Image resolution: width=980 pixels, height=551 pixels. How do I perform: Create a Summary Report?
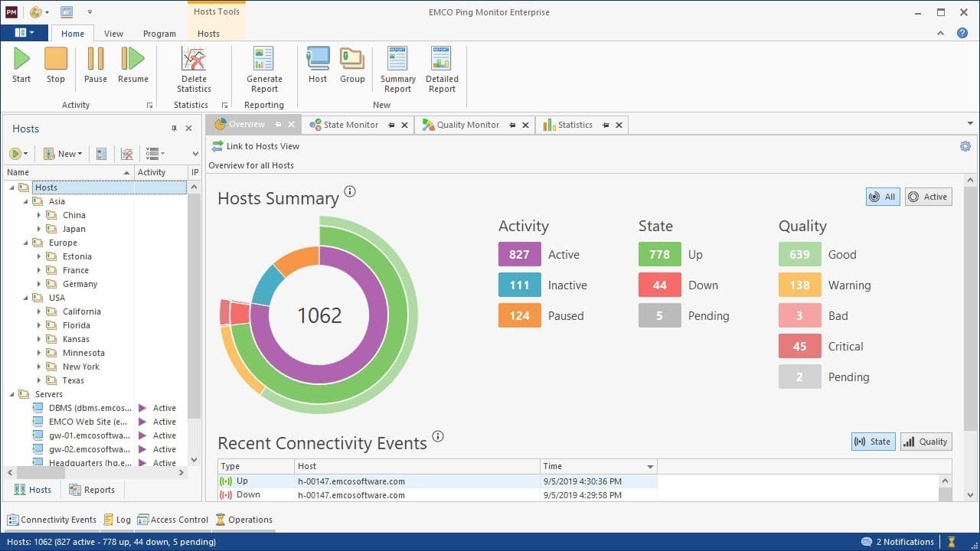(x=397, y=67)
